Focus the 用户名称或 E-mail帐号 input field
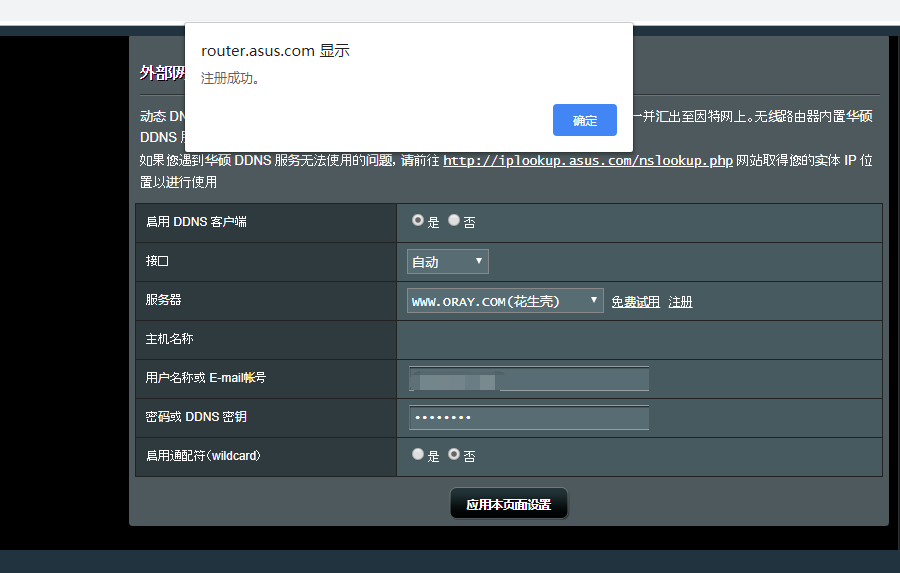The height and width of the screenshot is (573, 900). pos(529,379)
